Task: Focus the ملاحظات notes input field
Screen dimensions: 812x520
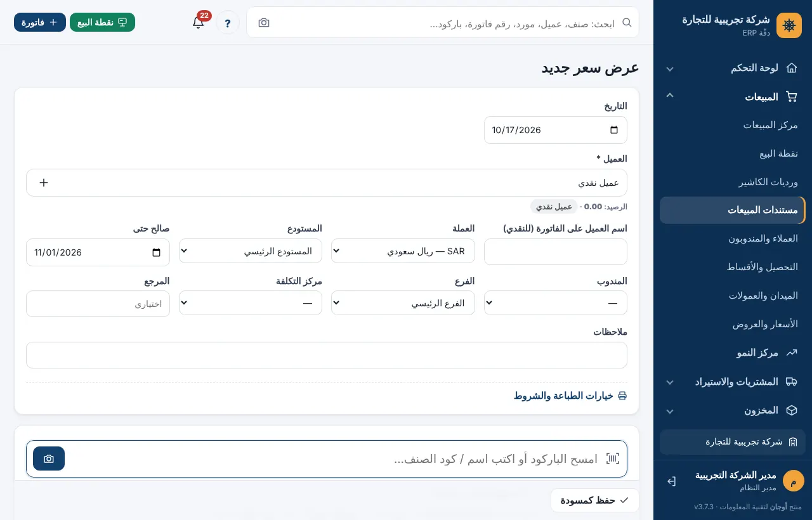Action: 327,355
